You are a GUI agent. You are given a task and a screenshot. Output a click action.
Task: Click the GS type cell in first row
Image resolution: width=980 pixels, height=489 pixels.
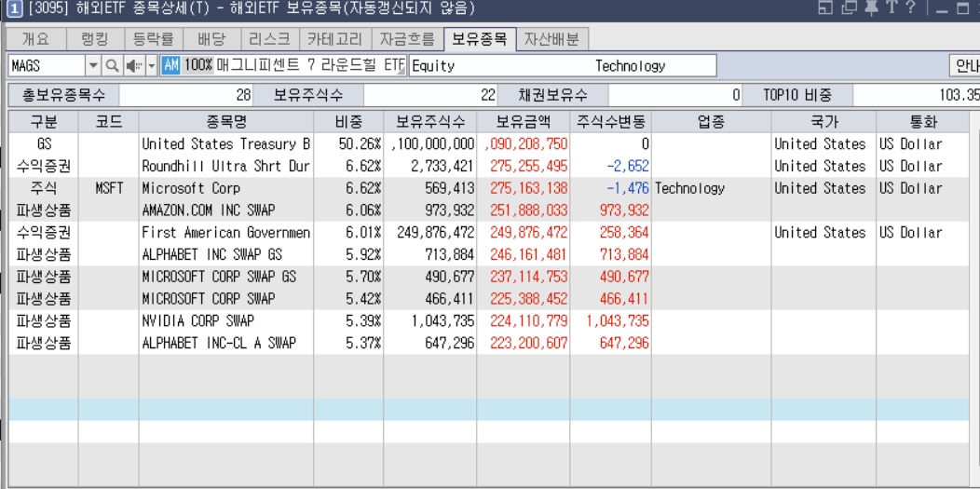[43, 144]
